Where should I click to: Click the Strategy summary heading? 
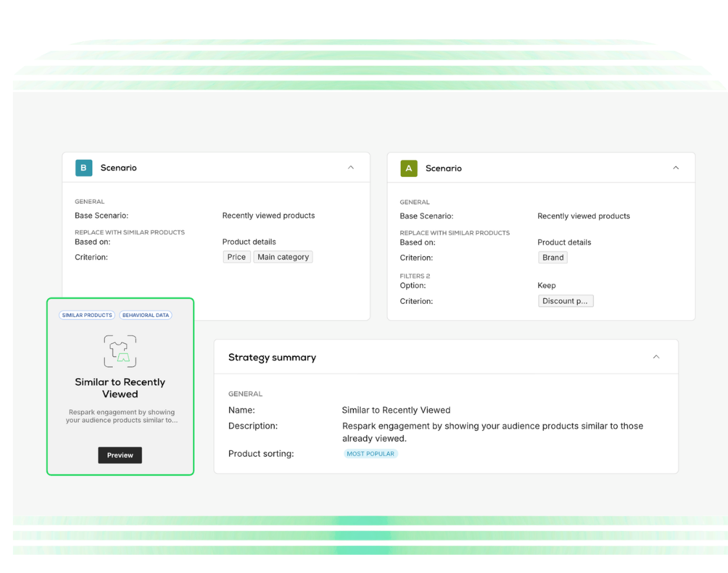(x=272, y=357)
